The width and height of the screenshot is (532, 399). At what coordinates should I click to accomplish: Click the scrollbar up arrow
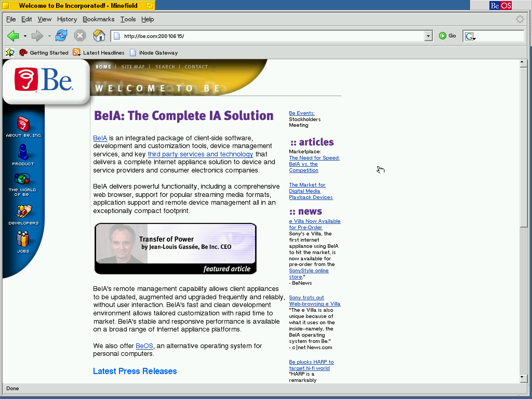[524, 62]
